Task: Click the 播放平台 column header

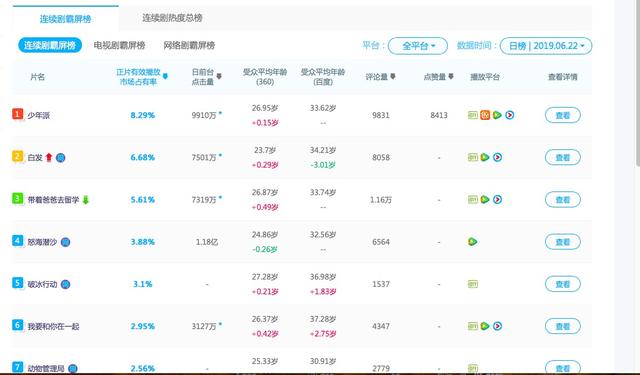Action: point(485,77)
